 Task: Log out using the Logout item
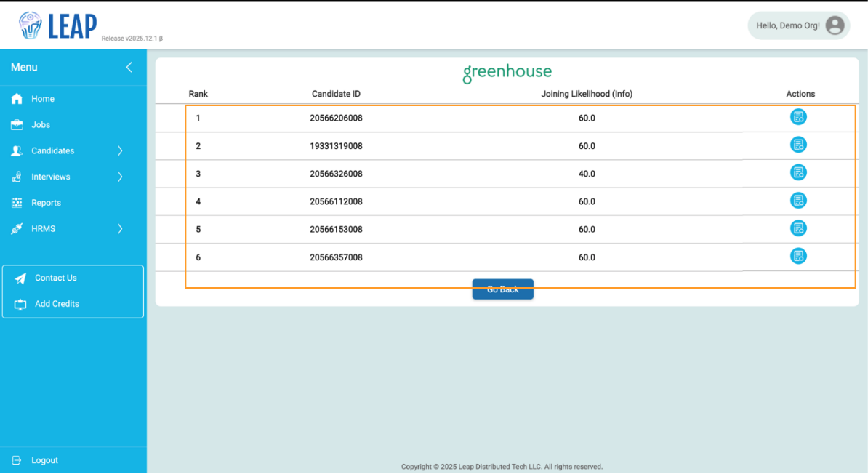click(x=44, y=460)
